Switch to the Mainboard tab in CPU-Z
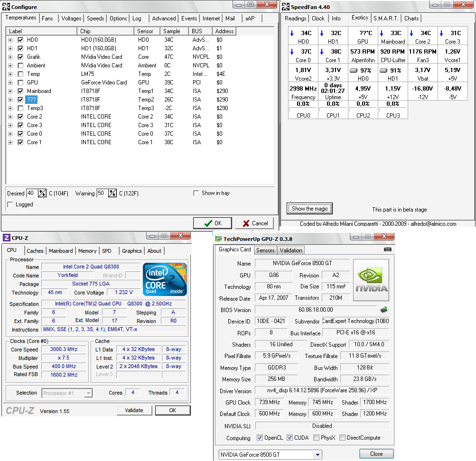 pos(61,251)
